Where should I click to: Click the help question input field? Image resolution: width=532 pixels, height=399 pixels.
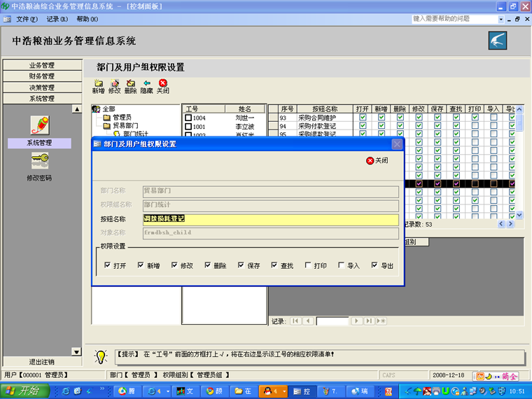[x=454, y=20]
